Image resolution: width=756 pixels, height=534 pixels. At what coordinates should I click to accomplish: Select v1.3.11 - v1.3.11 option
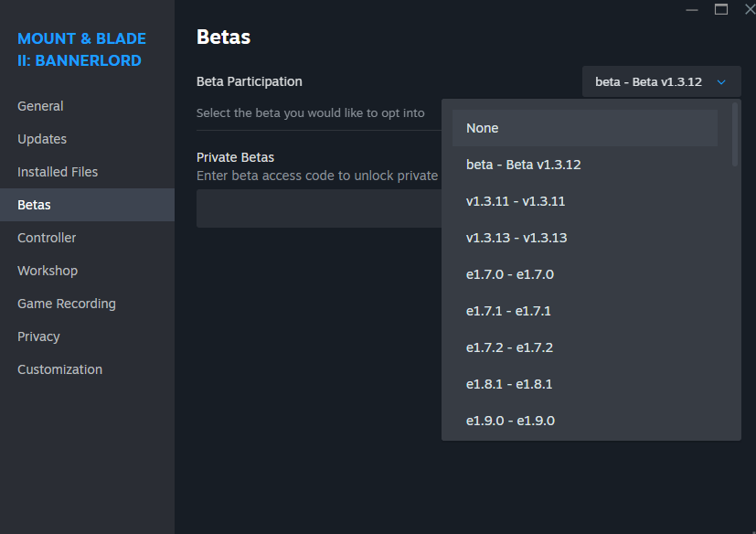[x=584, y=201]
